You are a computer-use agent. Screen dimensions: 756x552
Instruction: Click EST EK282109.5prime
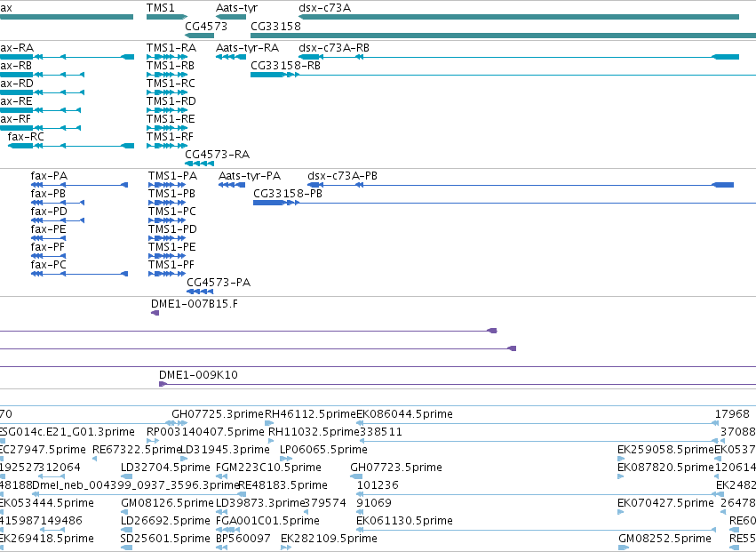329,540
